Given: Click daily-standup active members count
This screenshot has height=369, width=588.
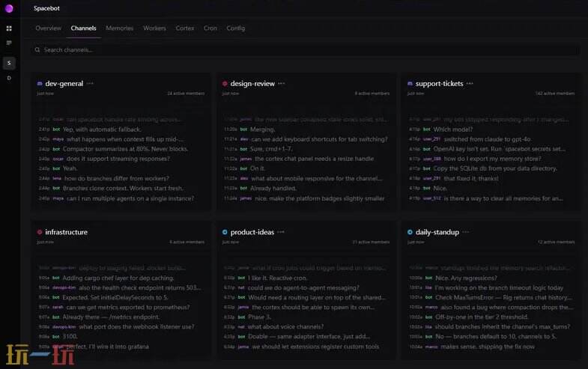Looking at the screenshot, I should tap(556, 242).
